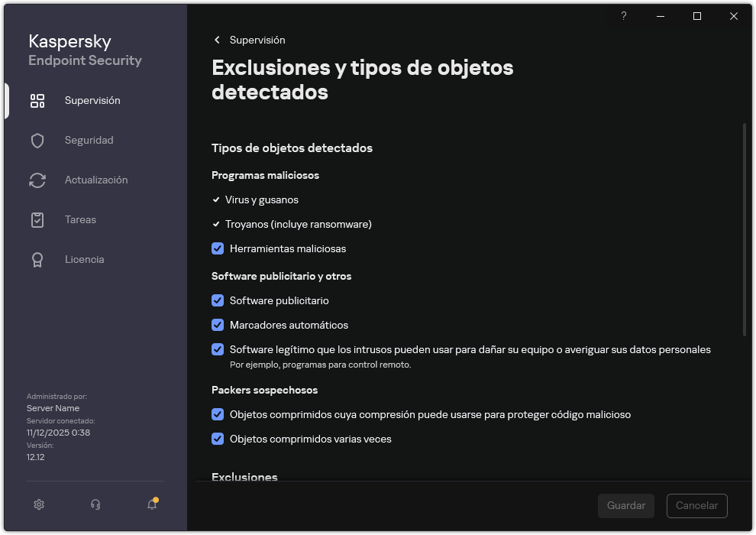Open Actualización via refresh icon
This screenshot has height=535, width=756.
pyautogui.click(x=37, y=180)
